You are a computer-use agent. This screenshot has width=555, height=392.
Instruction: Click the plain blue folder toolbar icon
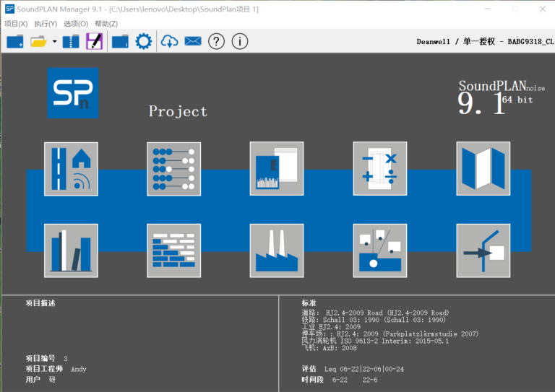click(x=121, y=41)
